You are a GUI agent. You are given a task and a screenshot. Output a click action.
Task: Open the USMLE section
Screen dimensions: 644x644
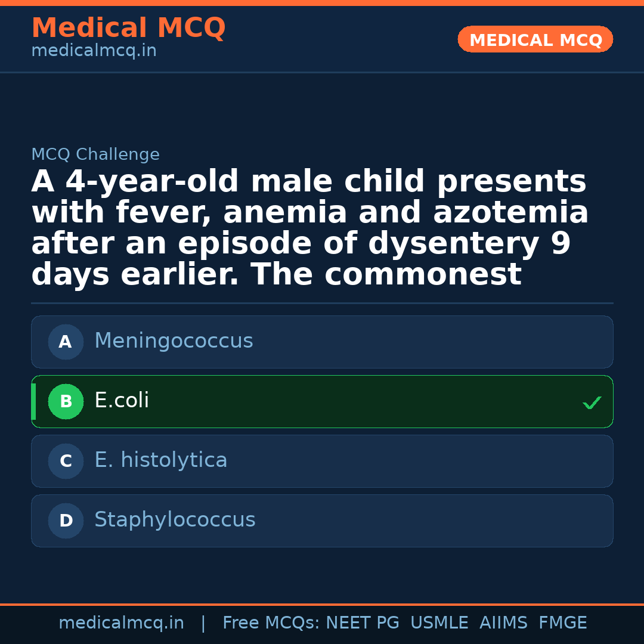point(439,622)
